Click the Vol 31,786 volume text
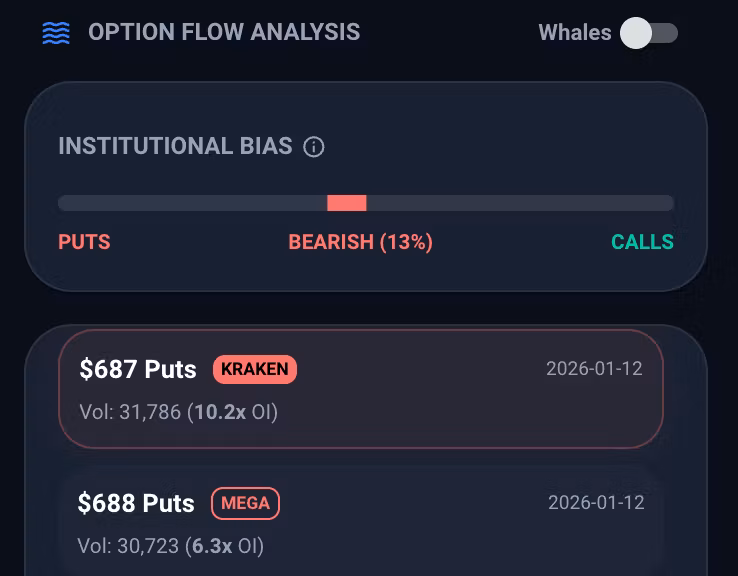This screenshot has height=576, width=738. [x=130, y=412]
